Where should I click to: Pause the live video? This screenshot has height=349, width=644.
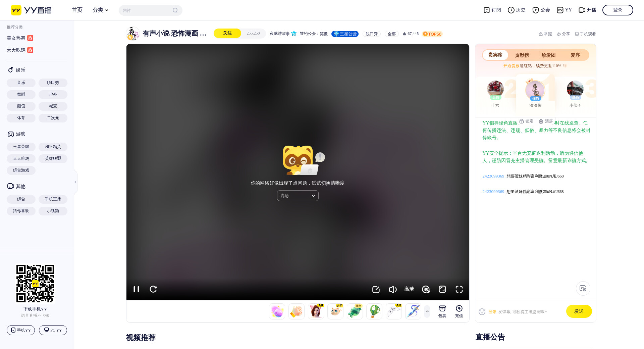136,289
